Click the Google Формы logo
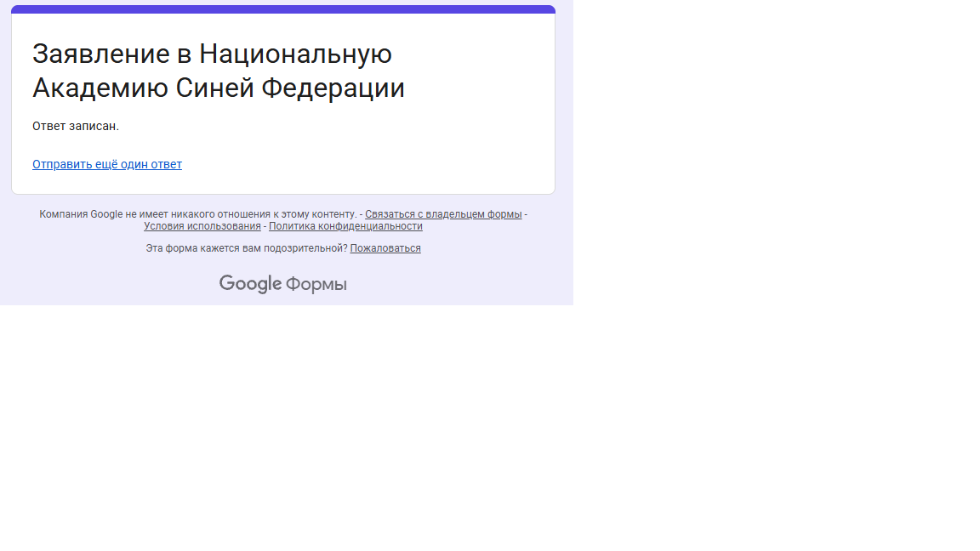The height and width of the screenshot is (551, 980). tap(283, 284)
